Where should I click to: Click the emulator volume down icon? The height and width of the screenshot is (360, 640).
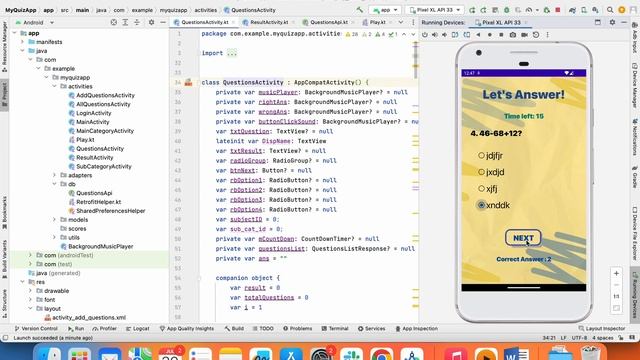pos(444,35)
